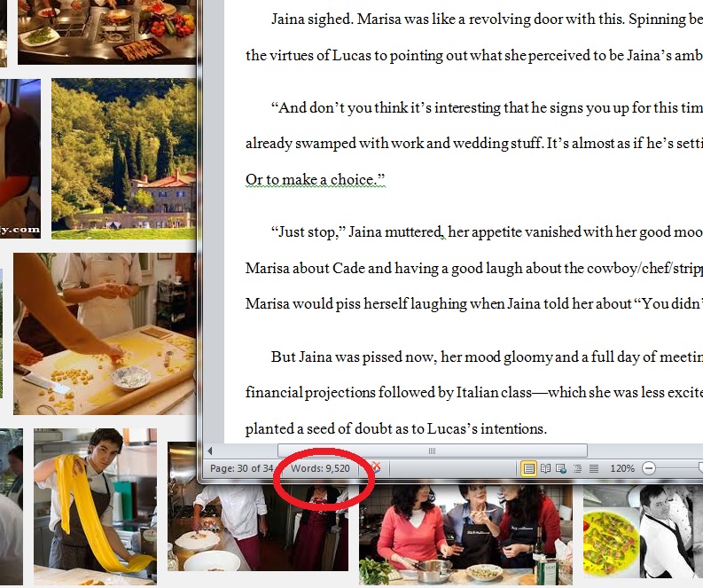Open the Tuscan villa landscape photo
The width and height of the screenshot is (703, 588).
124,159
